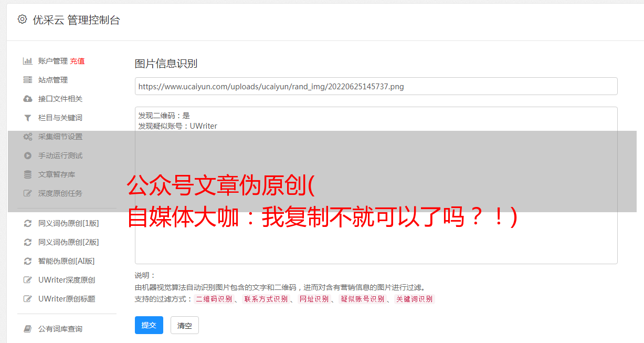Click the 联系方式识别 filter tag

266,299
